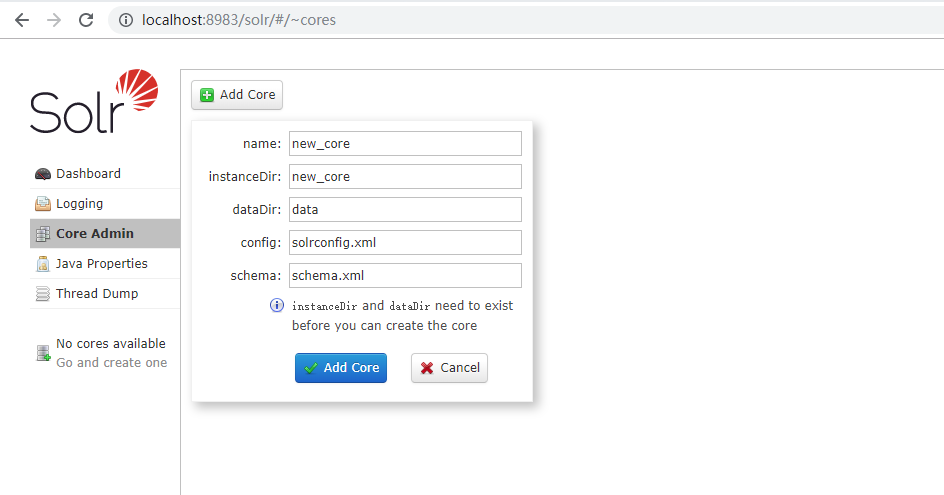944x495 pixels.
Task: Focus the name input field
Action: coord(405,144)
